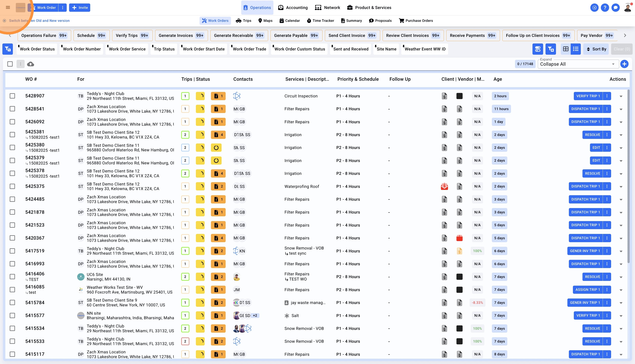Open the hamburger menu icon
Screen dimensions: 635x364
8,8
